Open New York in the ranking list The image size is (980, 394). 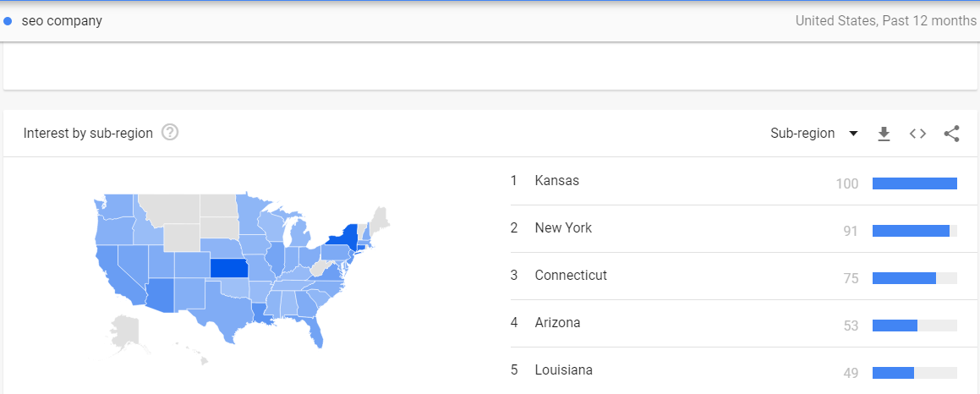[x=563, y=227]
